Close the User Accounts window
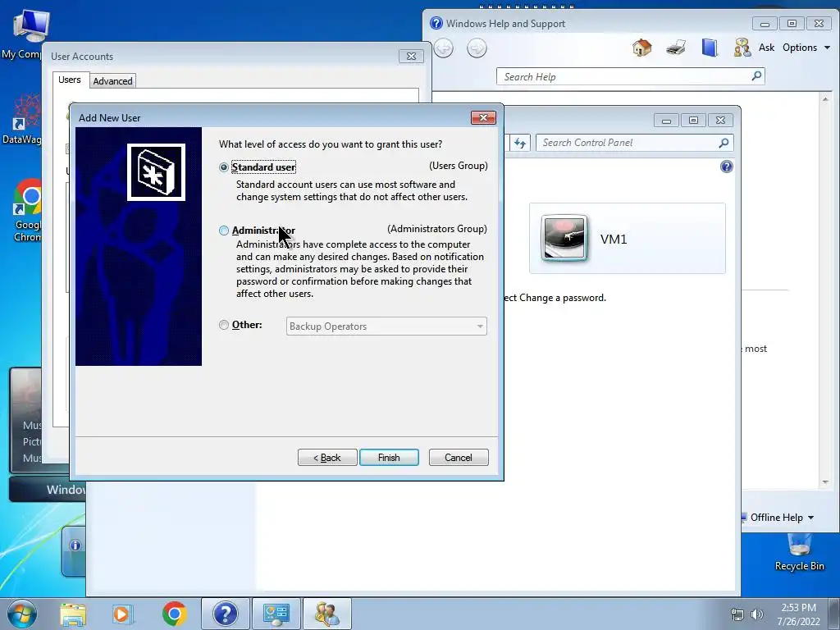This screenshot has width=840, height=630. [411, 57]
